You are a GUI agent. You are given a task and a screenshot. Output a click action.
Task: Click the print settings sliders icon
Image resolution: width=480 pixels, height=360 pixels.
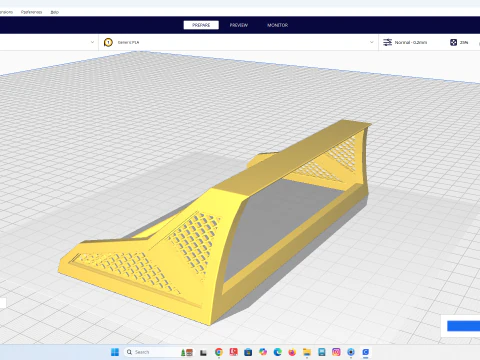[x=387, y=42]
